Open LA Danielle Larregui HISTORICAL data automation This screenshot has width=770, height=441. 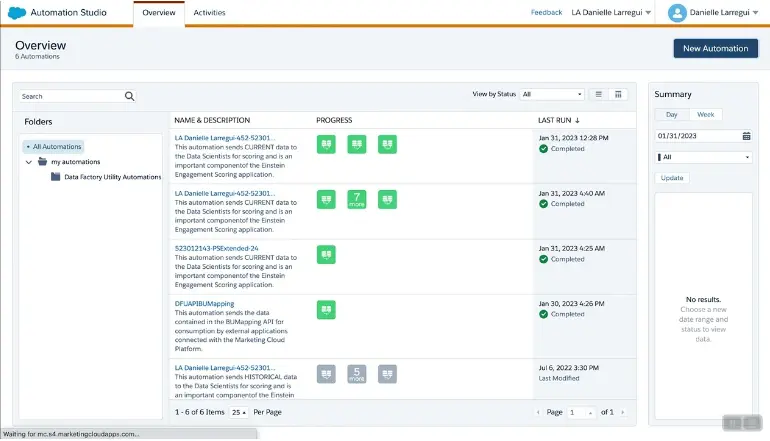click(x=225, y=368)
